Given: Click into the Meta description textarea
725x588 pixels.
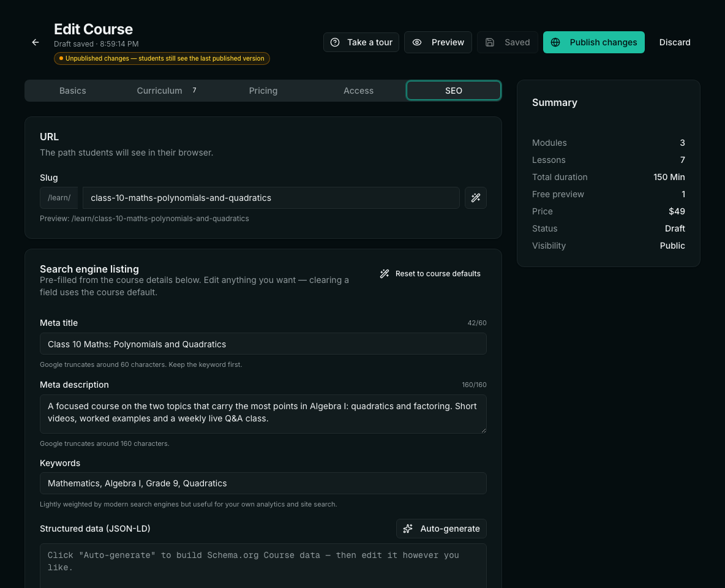Looking at the screenshot, I should [x=263, y=414].
